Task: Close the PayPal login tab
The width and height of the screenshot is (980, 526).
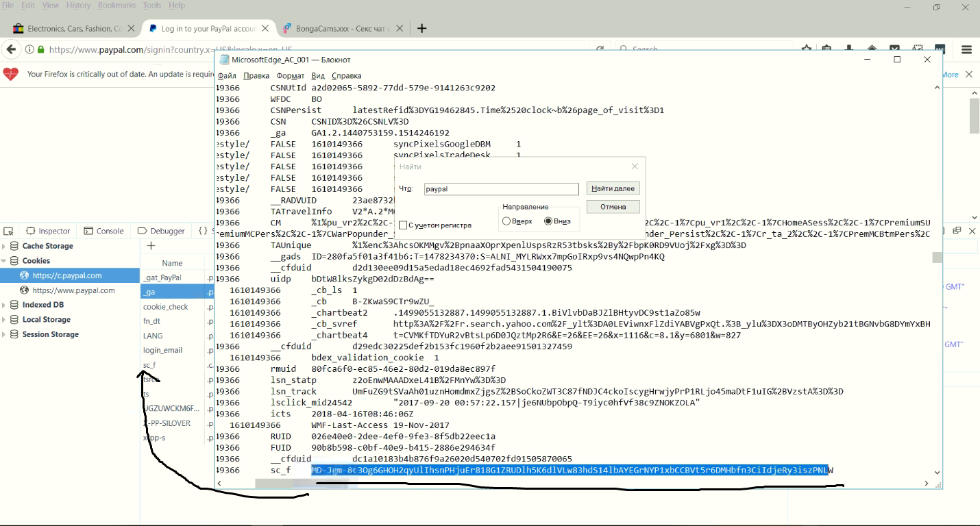Action: [x=264, y=29]
